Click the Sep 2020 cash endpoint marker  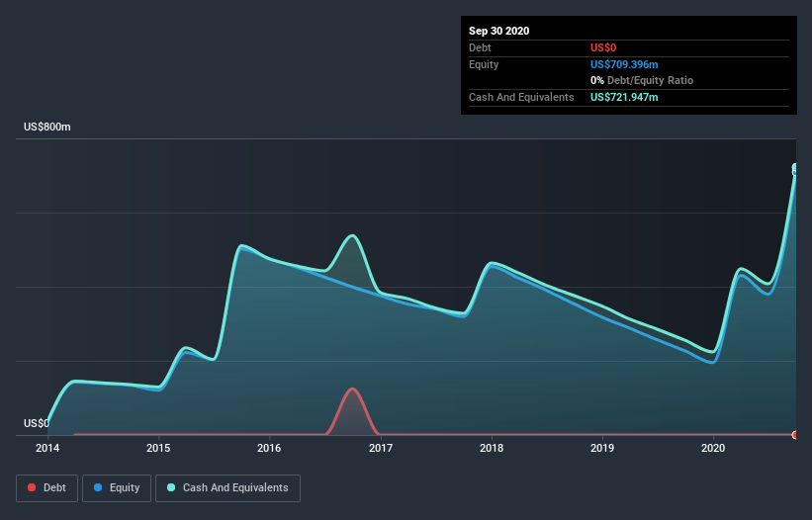[x=795, y=168]
